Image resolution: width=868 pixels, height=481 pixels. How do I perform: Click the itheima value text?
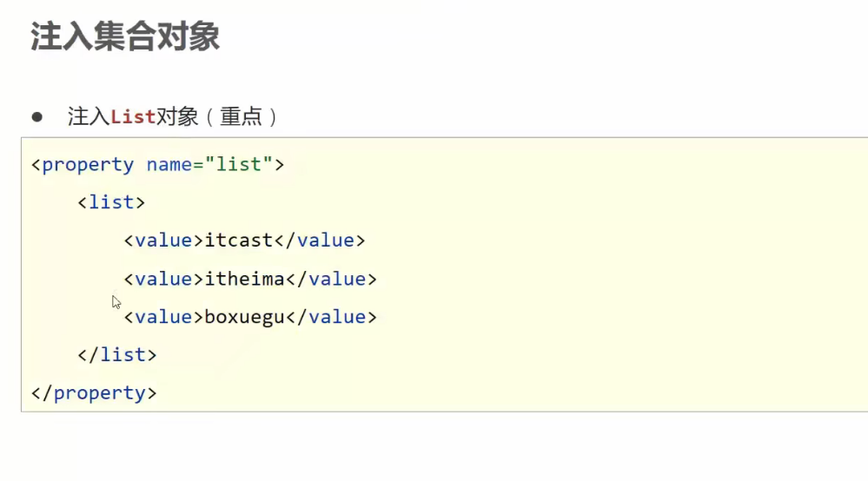[244, 279]
